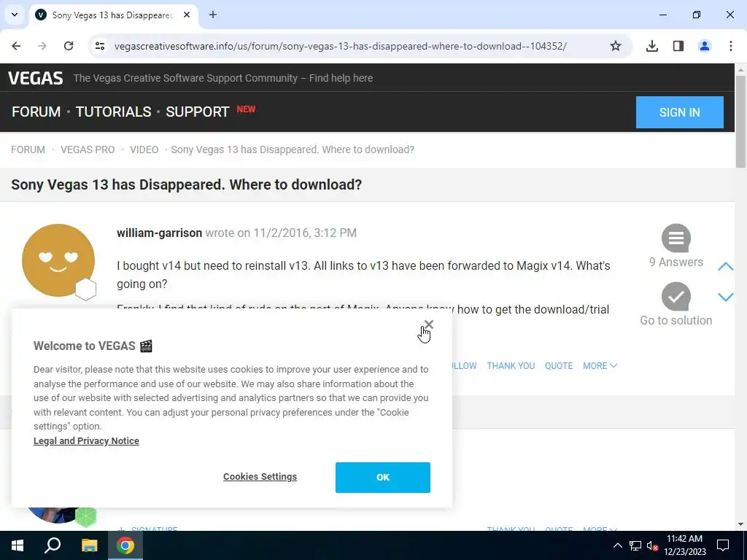Open Chrome profile icon
This screenshot has width=747, height=560.
pos(704,46)
